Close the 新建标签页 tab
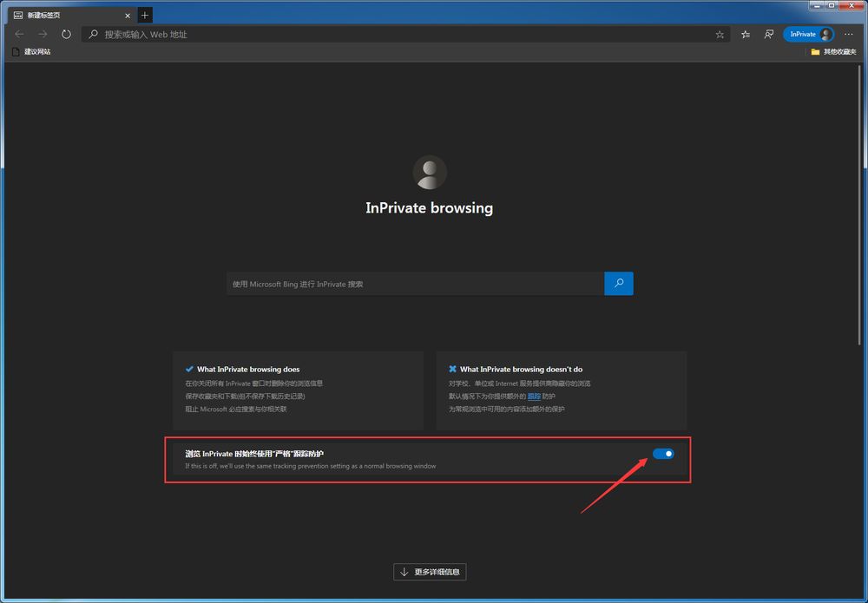The height and width of the screenshot is (603, 868). pos(127,15)
